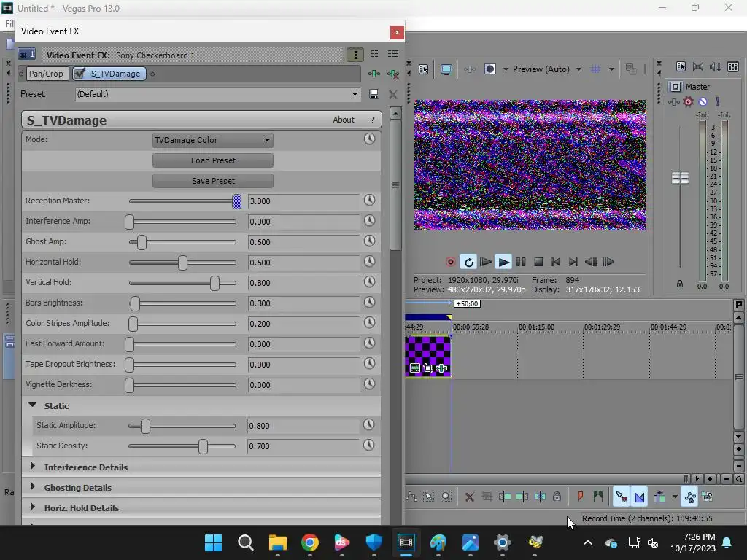Click the Plug-In Chain add icon

coord(374,74)
